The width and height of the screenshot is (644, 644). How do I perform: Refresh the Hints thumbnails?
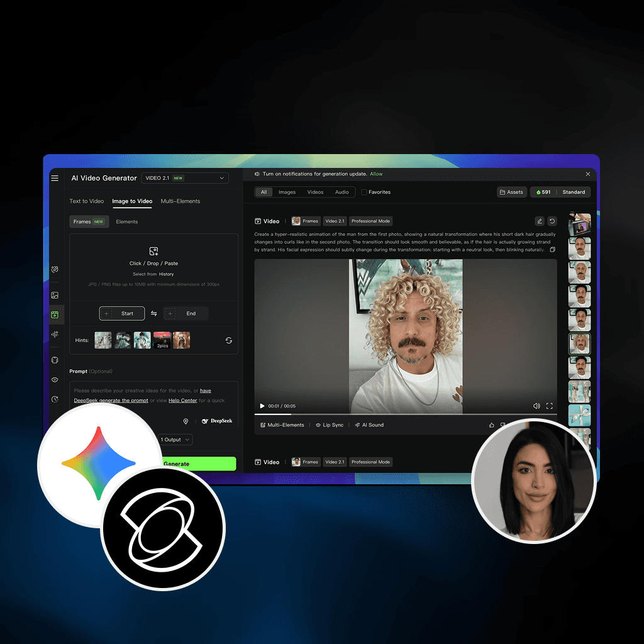(x=229, y=340)
